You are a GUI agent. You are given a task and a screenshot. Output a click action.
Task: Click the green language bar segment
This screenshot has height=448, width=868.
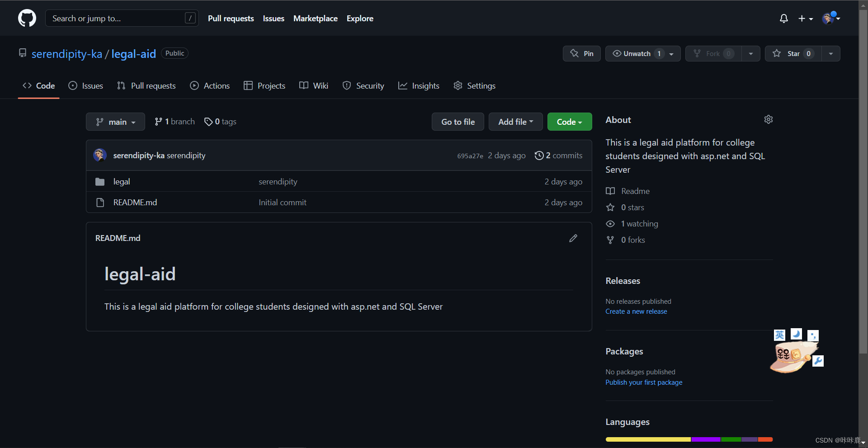pos(731,439)
